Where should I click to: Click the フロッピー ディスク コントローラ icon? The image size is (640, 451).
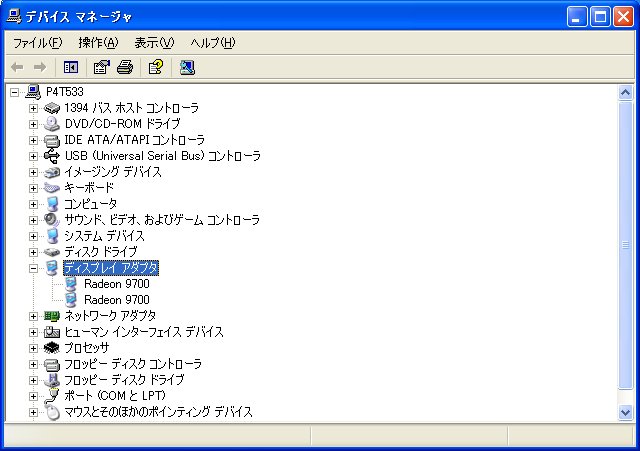[52, 364]
